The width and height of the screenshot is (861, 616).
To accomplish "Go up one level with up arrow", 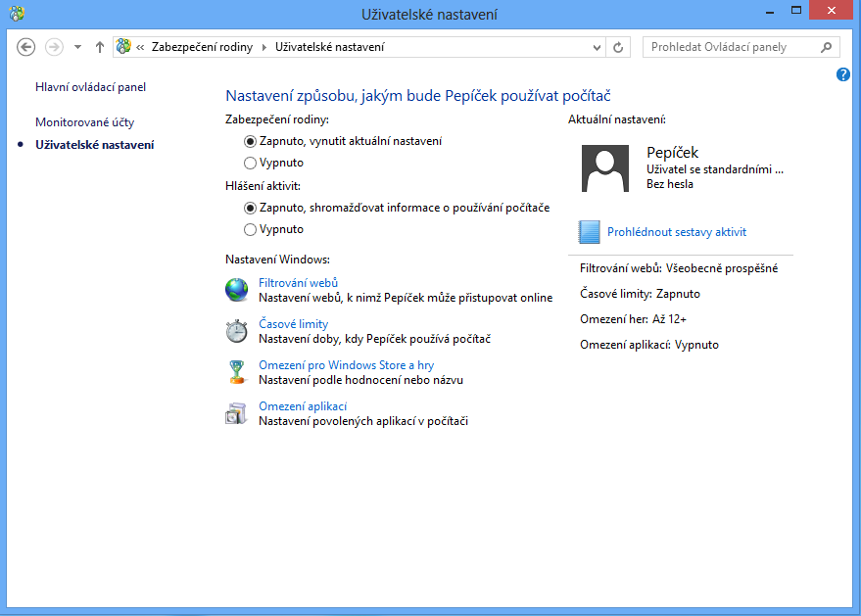I will coord(100,47).
